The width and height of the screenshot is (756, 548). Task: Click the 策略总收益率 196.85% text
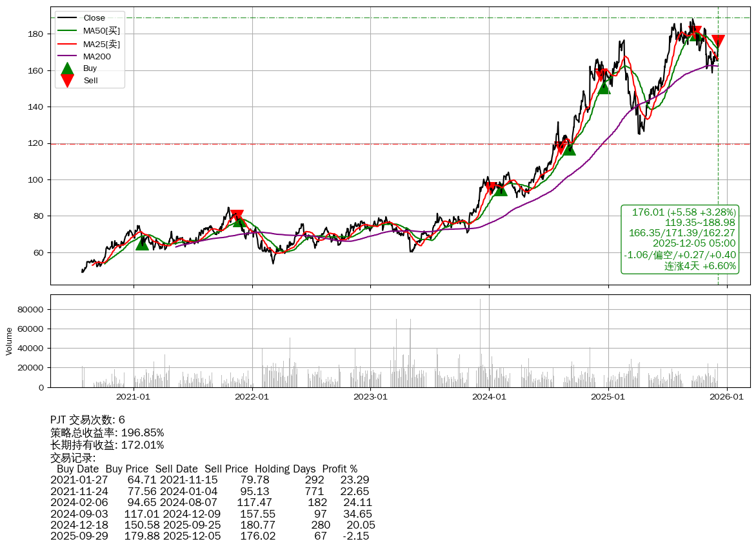pos(107,432)
